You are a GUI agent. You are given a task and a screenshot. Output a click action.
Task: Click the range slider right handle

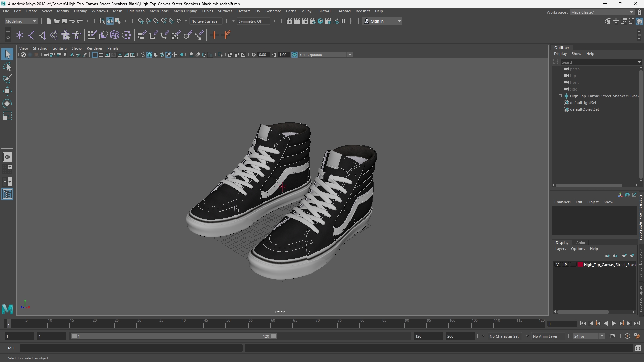coord(273,336)
